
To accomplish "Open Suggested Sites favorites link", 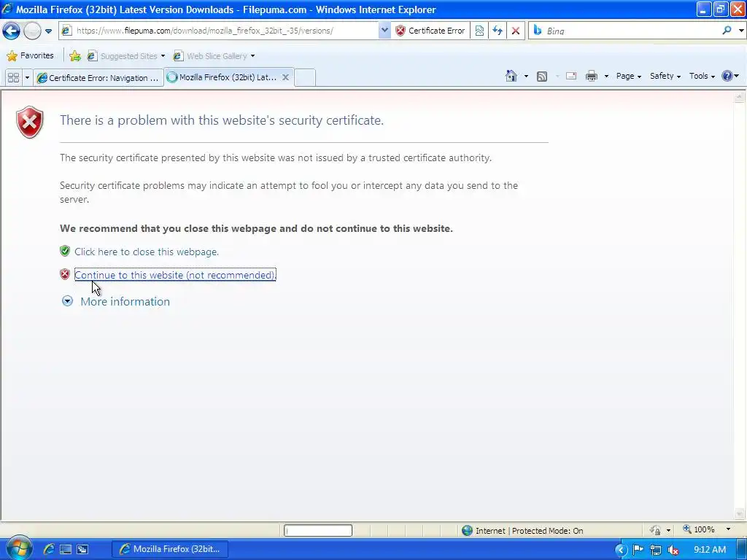I will click(x=125, y=55).
